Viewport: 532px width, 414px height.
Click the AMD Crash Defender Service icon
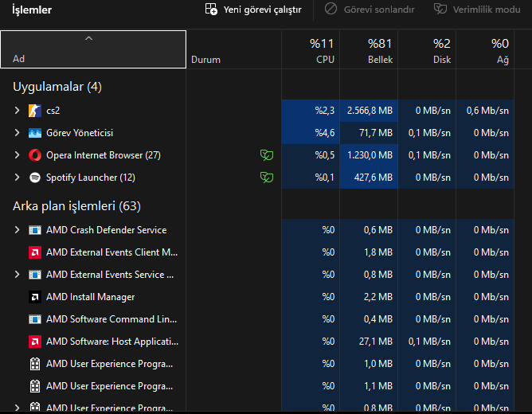[x=35, y=230]
